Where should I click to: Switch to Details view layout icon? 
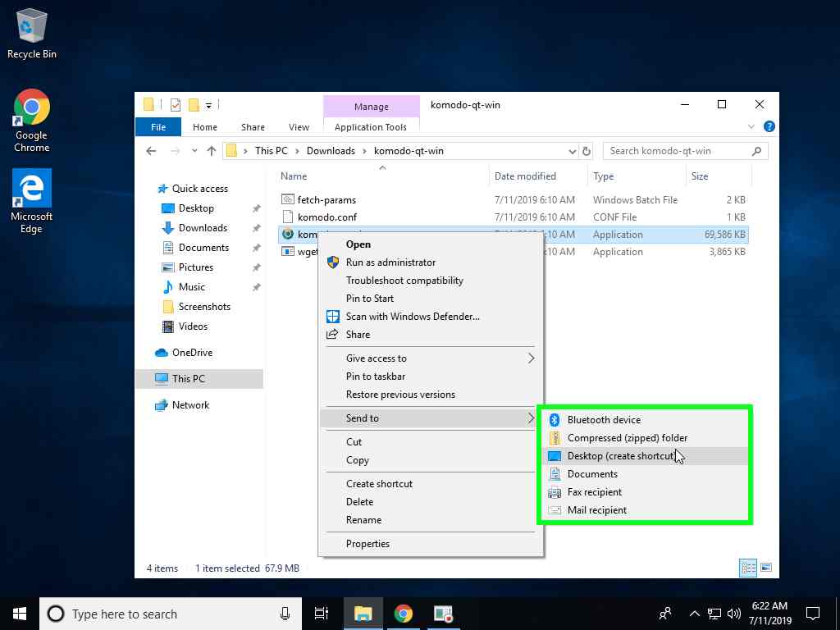click(748, 568)
